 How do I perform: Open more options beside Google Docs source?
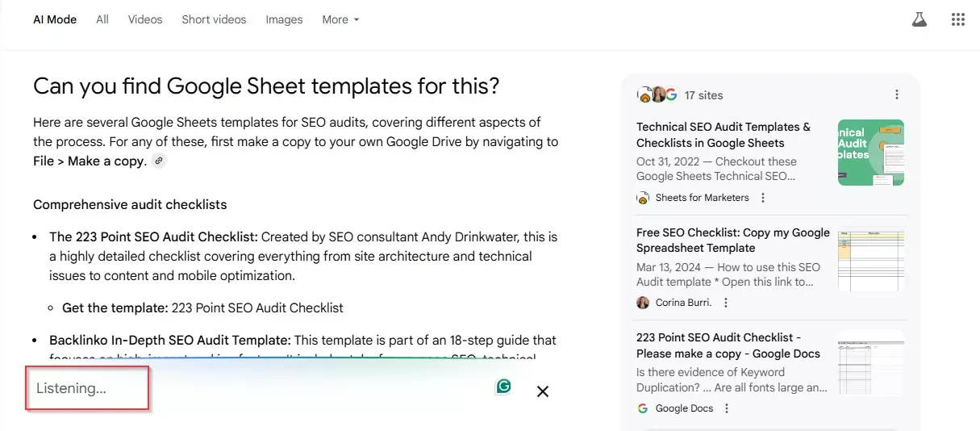tap(727, 408)
